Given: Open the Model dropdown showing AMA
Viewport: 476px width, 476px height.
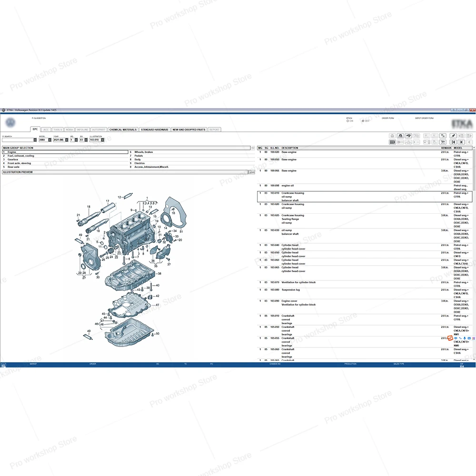Looking at the screenshot, I should coord(50,140).
